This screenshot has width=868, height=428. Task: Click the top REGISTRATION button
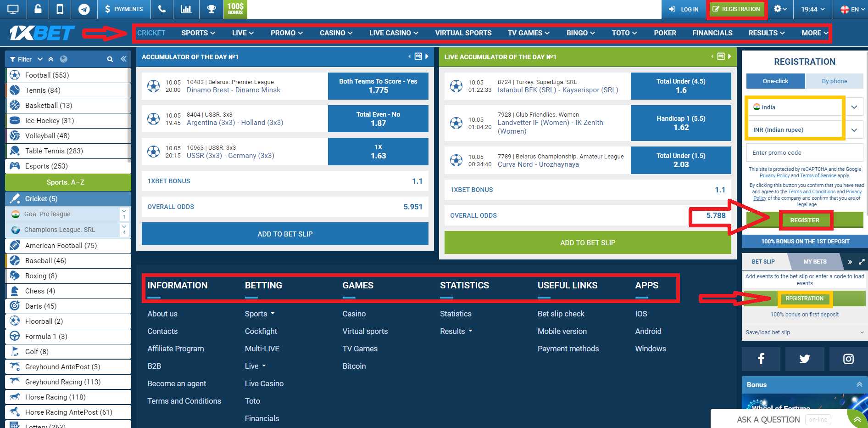tap(736, 9)
